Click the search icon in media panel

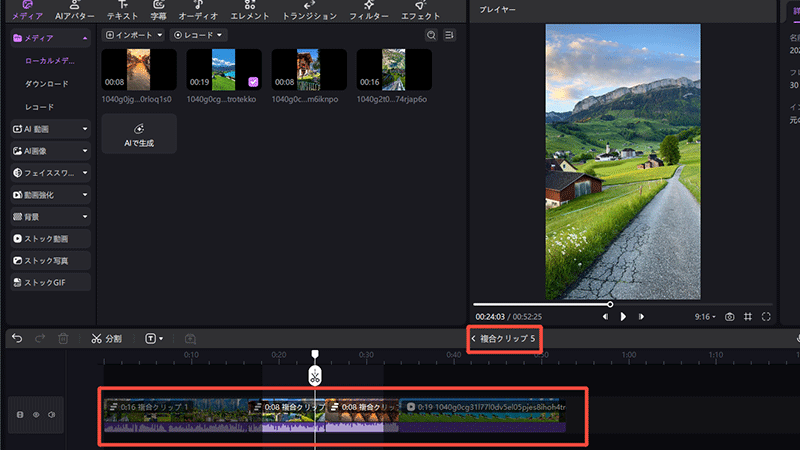pos(431,35)
